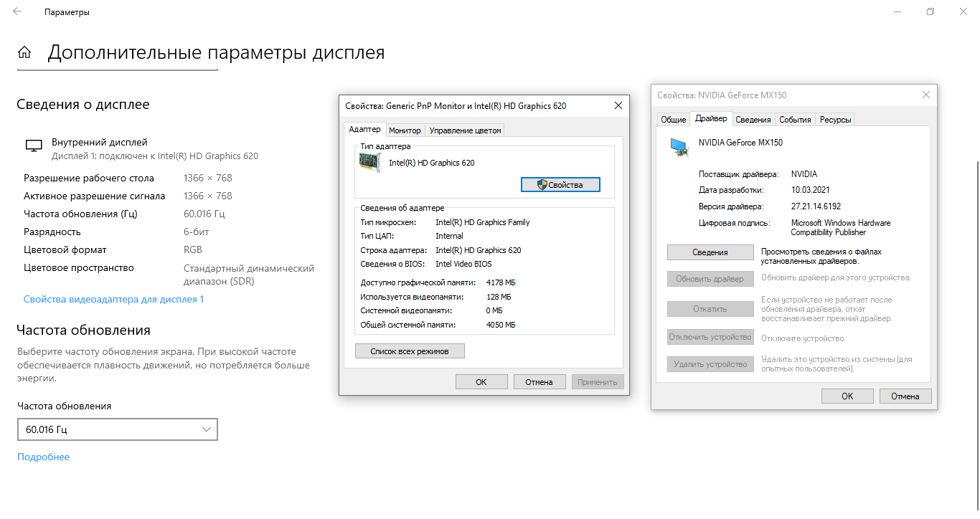Open the События tab in NVIDIA dialog

coord(795,120)
